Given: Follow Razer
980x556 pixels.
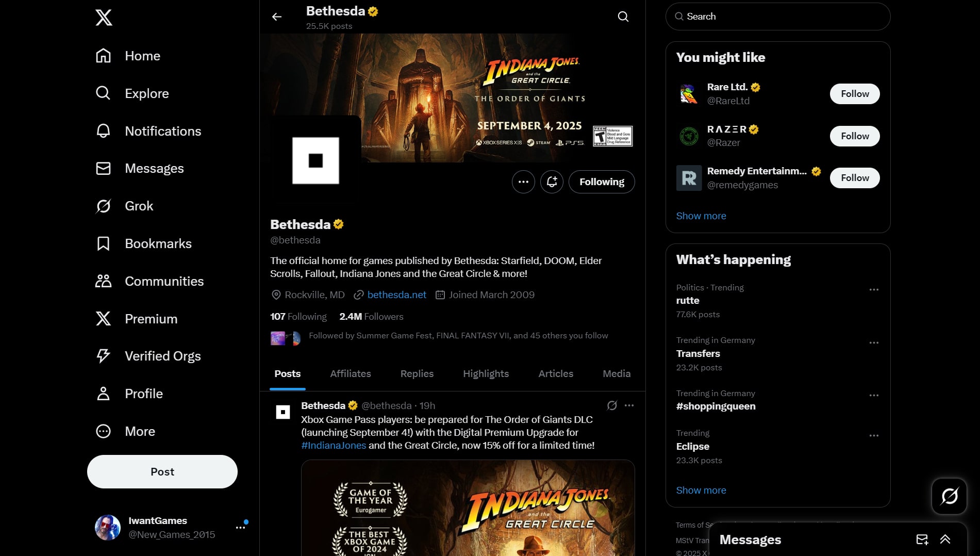Looking at the screenshot, I should (855, 136).
